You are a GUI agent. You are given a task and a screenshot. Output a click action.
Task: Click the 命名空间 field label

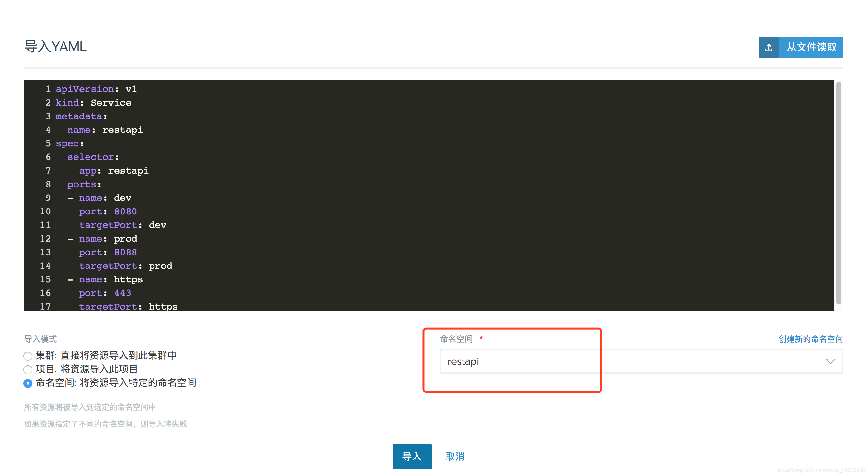click(x=456, y=339)
